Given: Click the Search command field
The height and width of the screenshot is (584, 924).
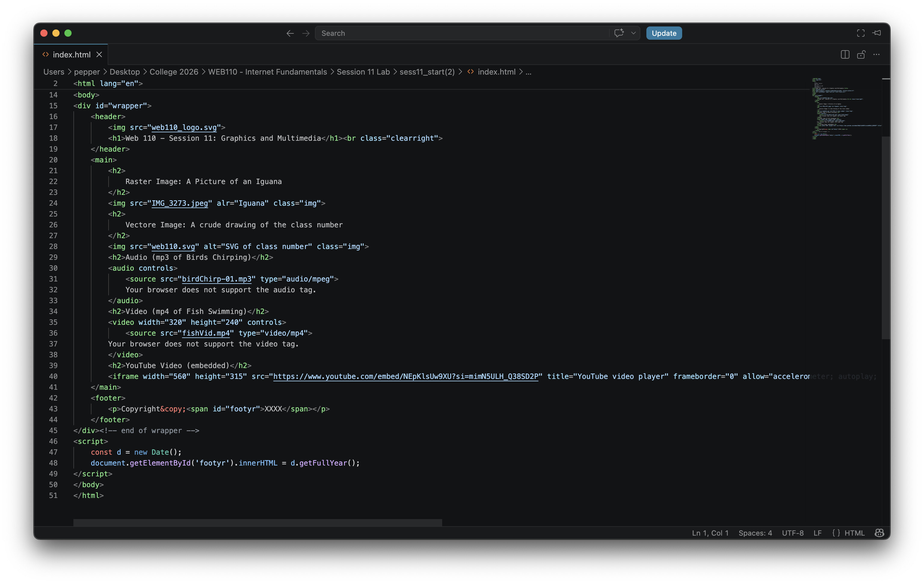Looking at the screenshot, I should (462, 33).
